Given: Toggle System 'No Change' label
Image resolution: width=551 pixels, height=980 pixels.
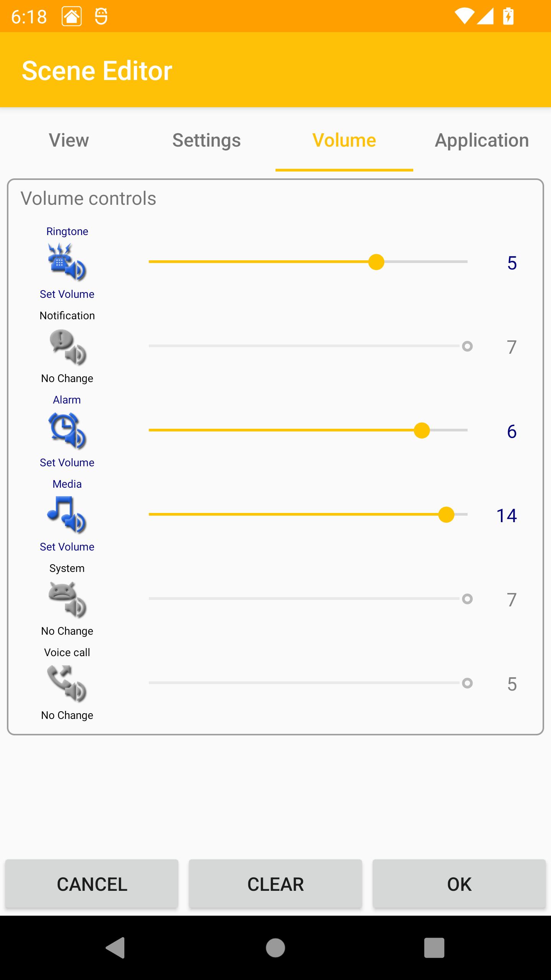Looking at the screenshot, I should coord(67,631).
